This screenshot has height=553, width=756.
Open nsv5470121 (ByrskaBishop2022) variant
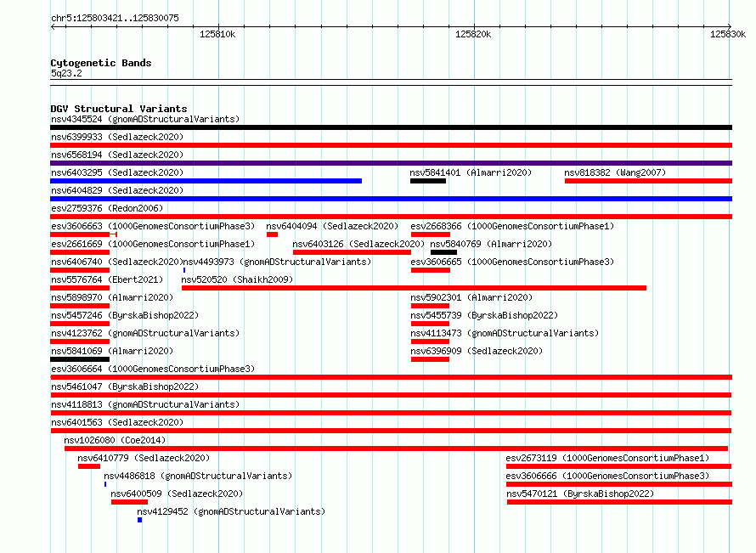[580, 494]
